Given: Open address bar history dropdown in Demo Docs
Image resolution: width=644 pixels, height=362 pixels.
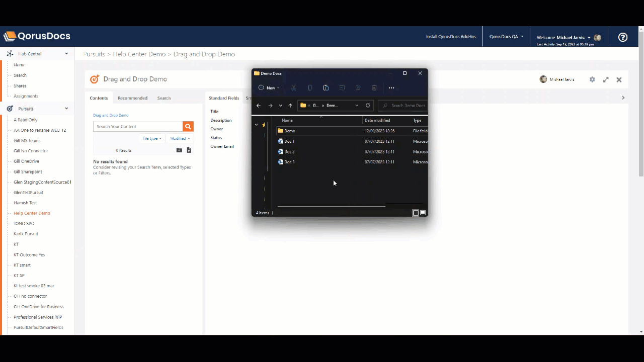Looking at the screenshot, I should [x=357, y=106].
